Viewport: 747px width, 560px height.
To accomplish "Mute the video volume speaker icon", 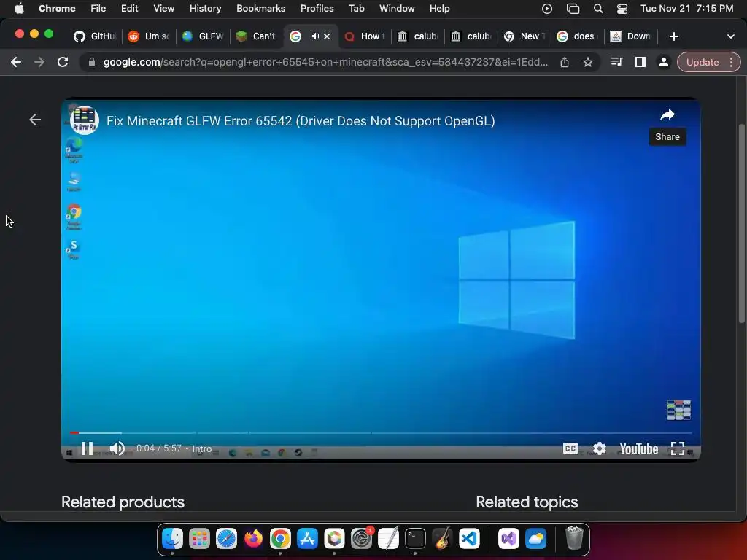I will coord(117,448).
